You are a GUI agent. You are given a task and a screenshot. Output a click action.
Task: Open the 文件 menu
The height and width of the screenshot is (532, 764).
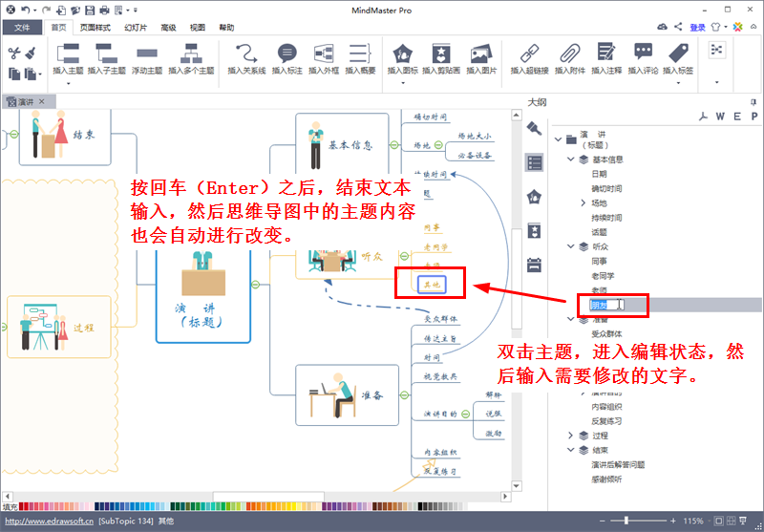pyautogui.click(x=22, y=28)
